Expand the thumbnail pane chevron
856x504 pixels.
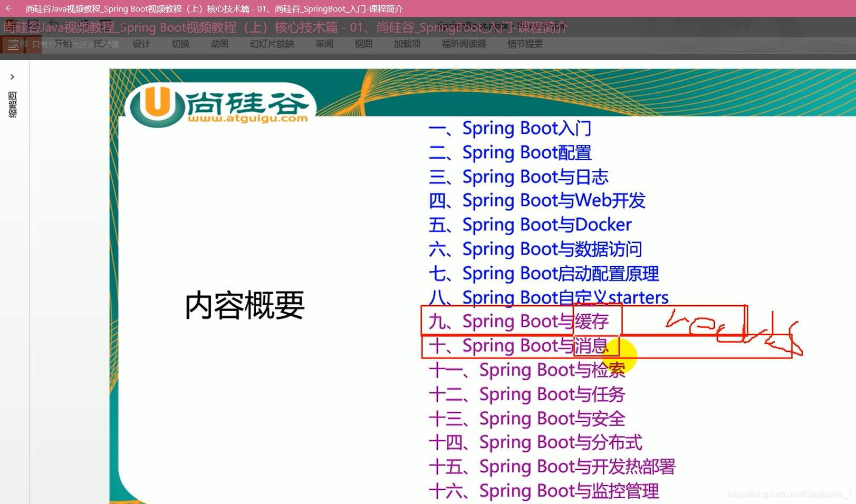(13, 77)
